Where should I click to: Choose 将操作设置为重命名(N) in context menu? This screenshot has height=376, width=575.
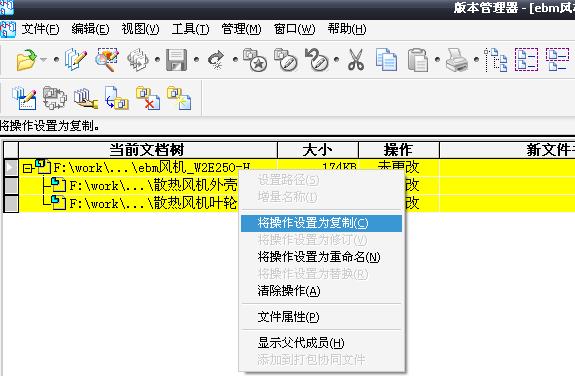click(x=321, y=257)
